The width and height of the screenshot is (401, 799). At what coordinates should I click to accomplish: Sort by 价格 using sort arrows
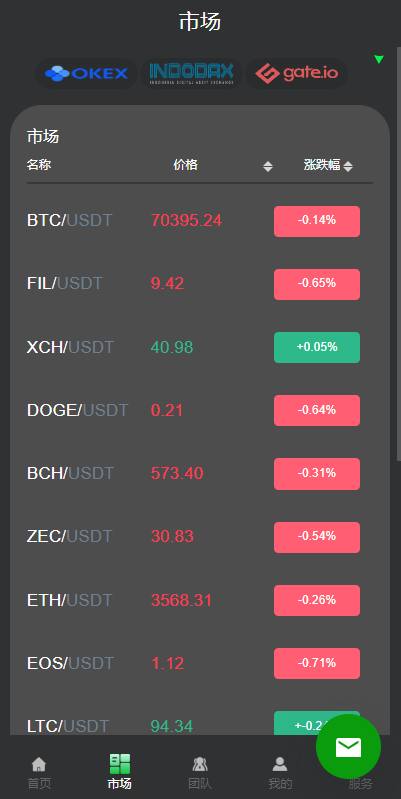(268, 166)
